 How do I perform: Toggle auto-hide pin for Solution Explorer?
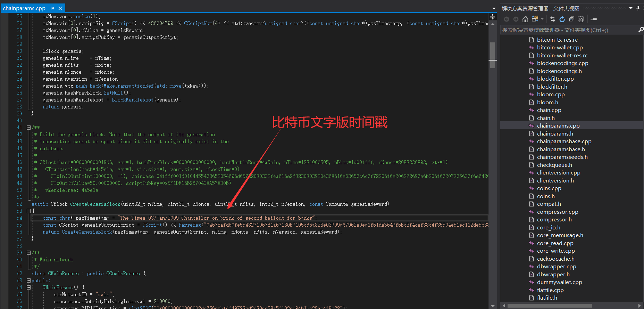[638, 8]
